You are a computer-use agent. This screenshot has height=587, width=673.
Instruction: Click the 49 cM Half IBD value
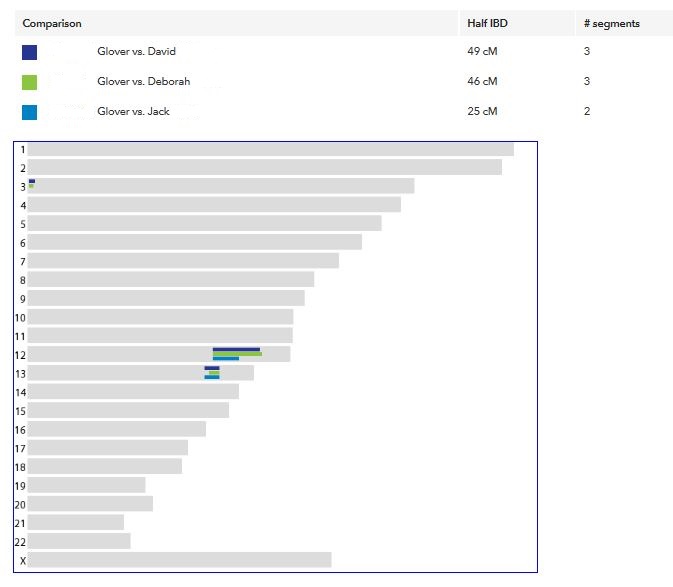click(x=482, y=52)
